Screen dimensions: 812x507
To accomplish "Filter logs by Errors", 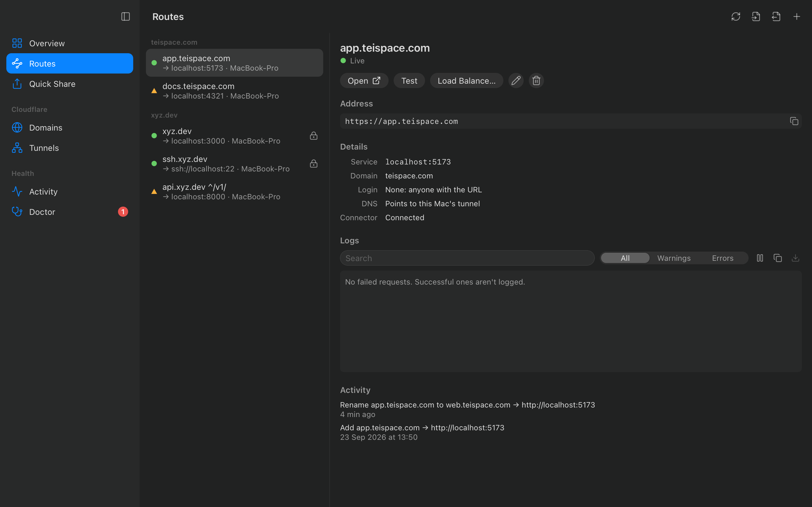I will (723, 258).
